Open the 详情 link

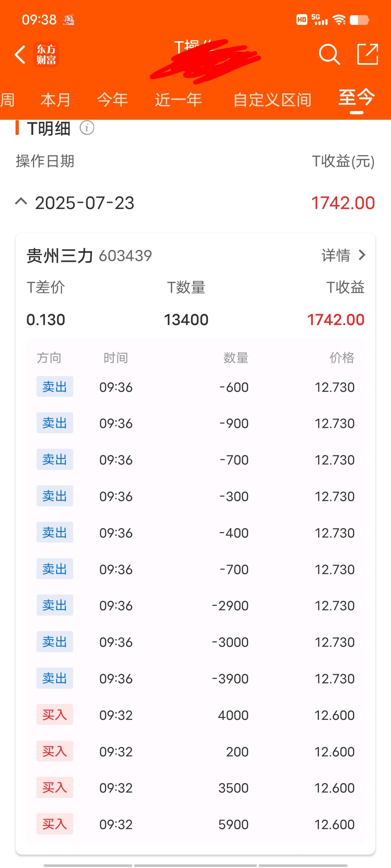pyautogui.click(x=336, y=255)
